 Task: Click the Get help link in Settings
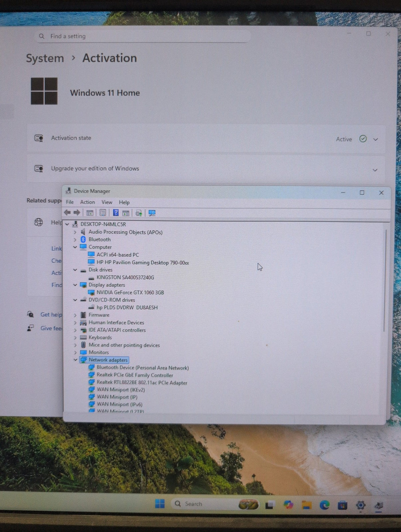[51, 315]
